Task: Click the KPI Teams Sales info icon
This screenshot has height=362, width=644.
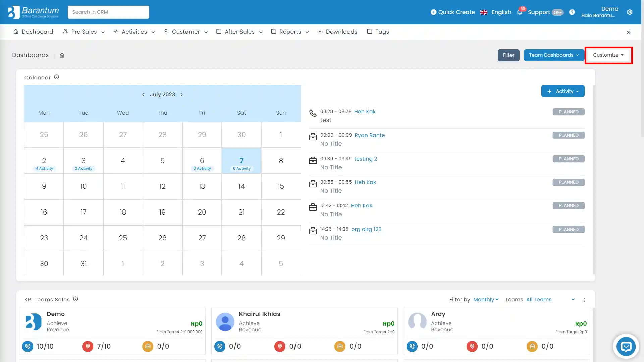Action: 75,299
